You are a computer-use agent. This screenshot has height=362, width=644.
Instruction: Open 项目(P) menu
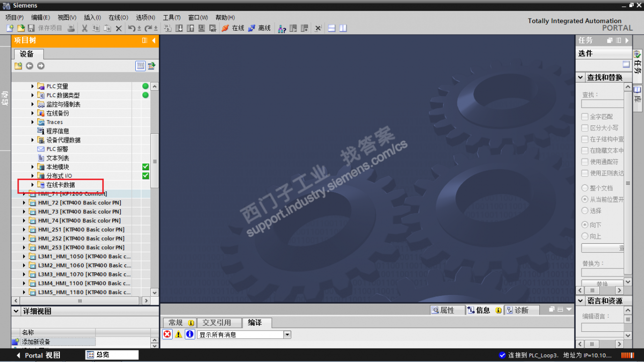coord(15,18)
